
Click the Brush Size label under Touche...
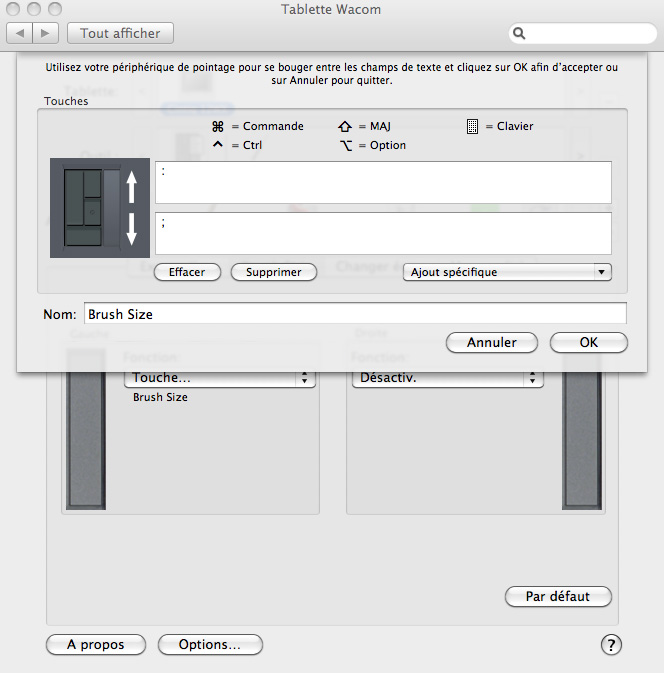pos(160,397)
